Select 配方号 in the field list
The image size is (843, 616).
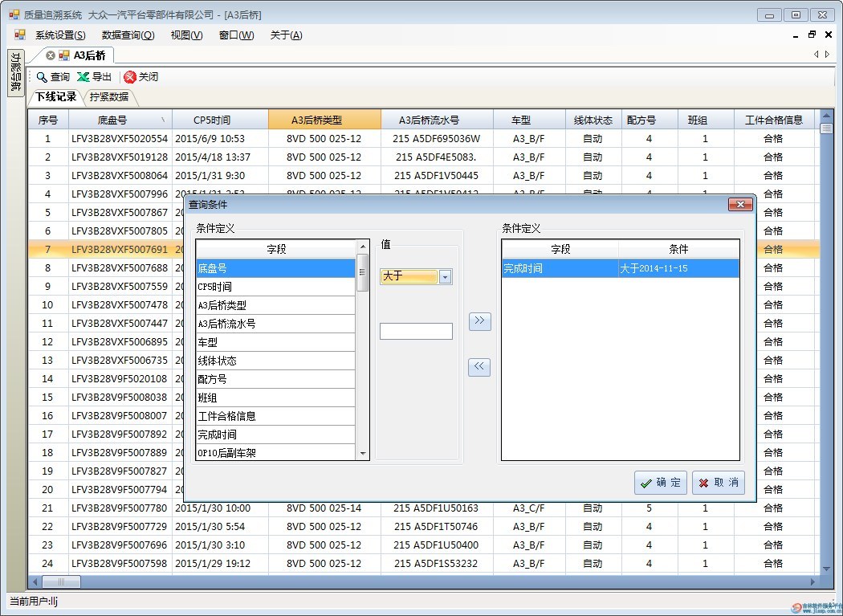tap(275, 379)
